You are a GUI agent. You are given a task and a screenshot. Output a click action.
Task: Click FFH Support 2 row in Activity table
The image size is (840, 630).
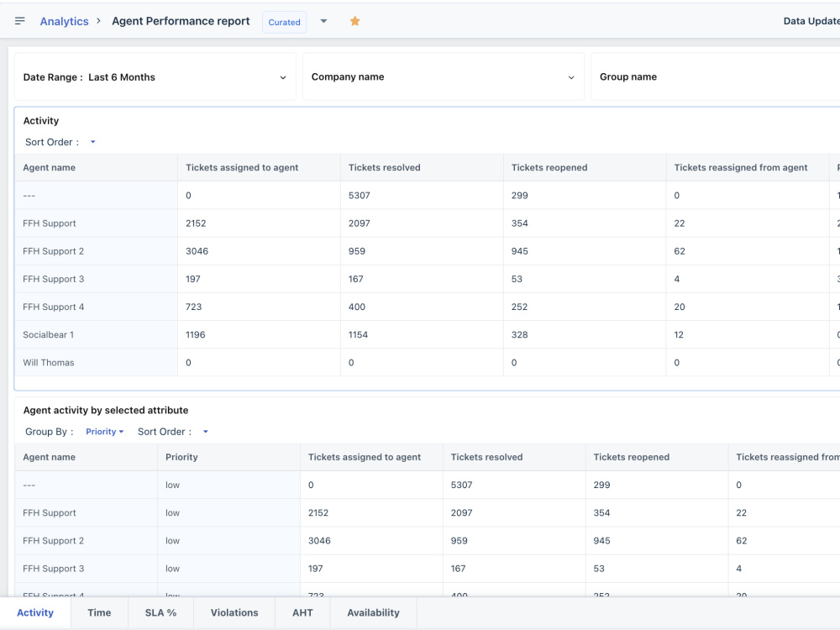pos(427,250)
